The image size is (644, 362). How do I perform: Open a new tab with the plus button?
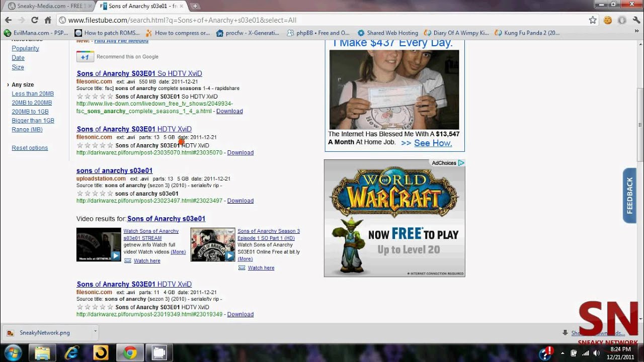[195, 6]
